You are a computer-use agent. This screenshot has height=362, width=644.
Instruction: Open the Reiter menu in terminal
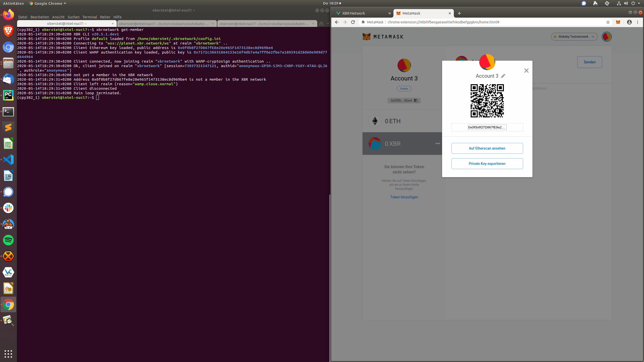105,17
